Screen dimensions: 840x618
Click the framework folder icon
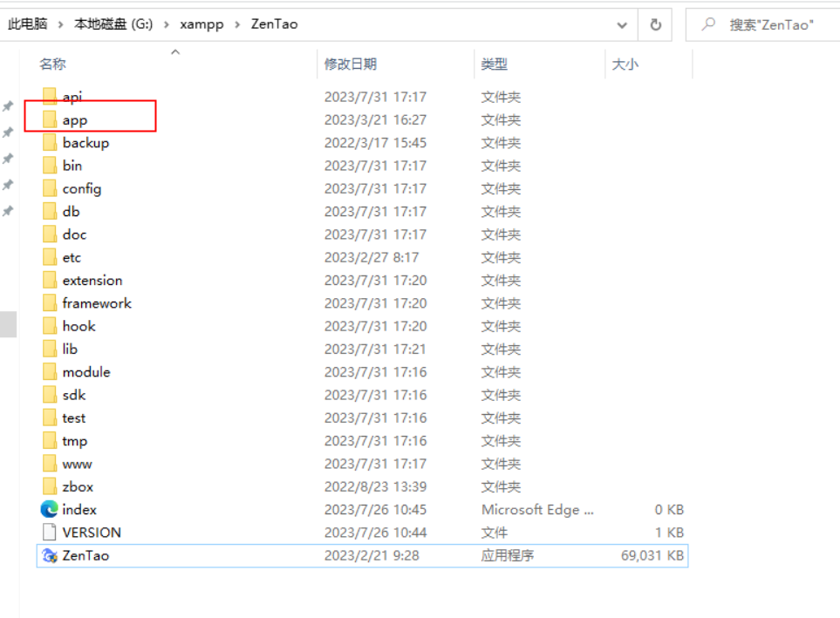tap(50, 303)
